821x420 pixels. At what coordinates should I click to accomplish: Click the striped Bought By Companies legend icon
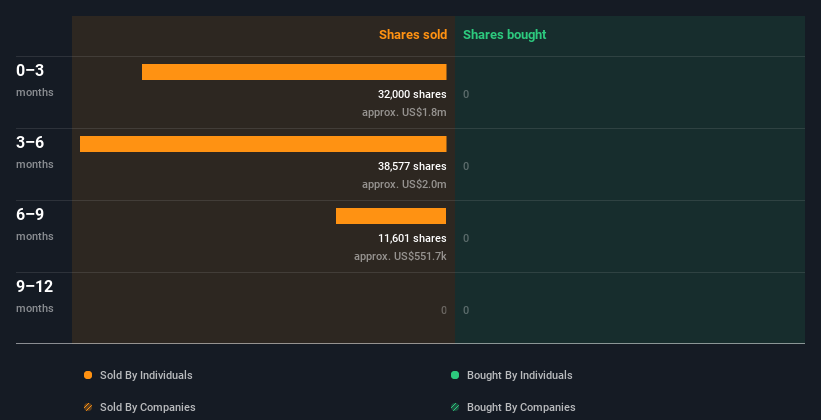(455, 407)
